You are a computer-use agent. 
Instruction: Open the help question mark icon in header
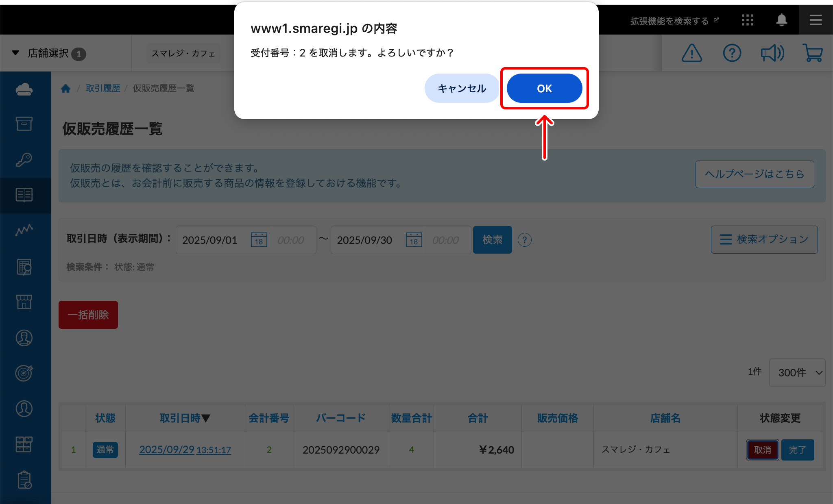pos(732,53)
